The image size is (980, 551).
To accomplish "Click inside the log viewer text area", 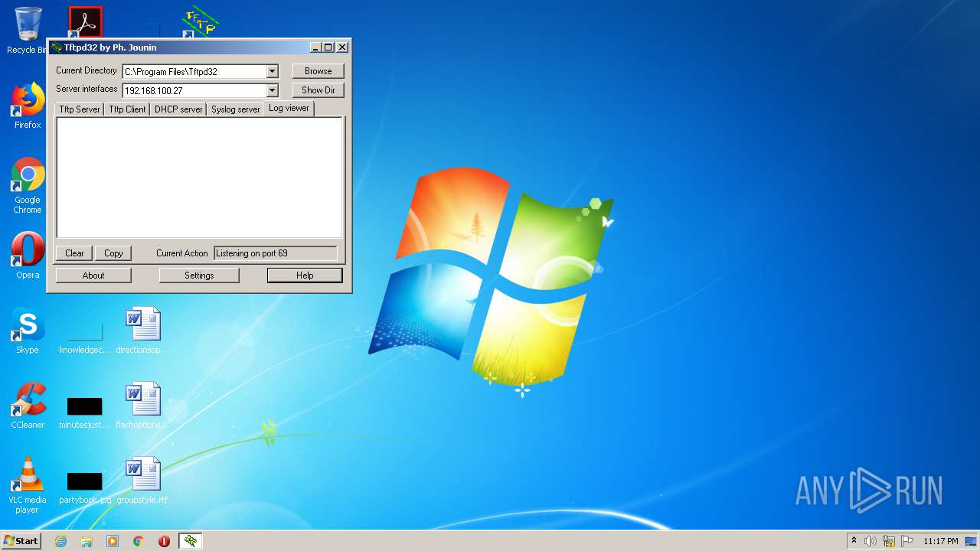I will [x=199, y=178].
